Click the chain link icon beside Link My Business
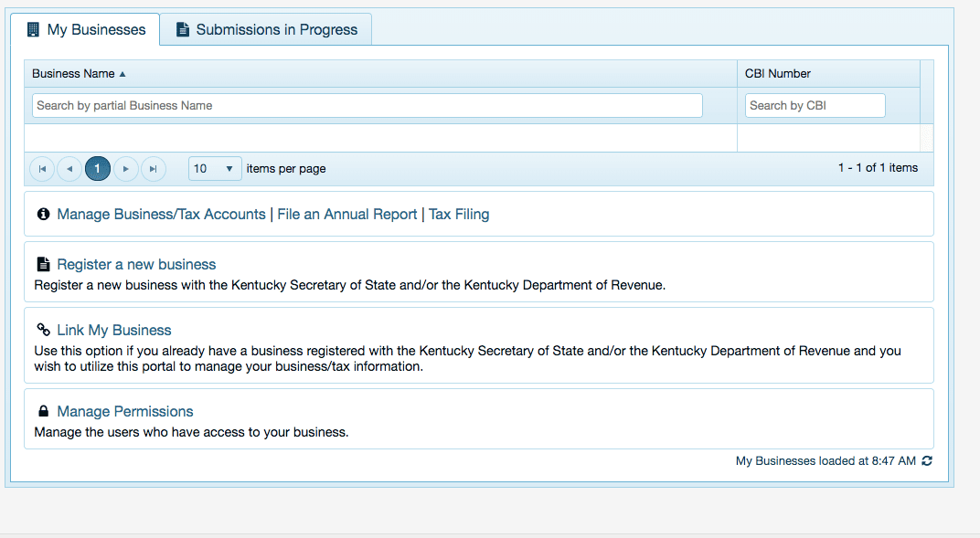Viewport: 980px width, 538px height. 43,329
